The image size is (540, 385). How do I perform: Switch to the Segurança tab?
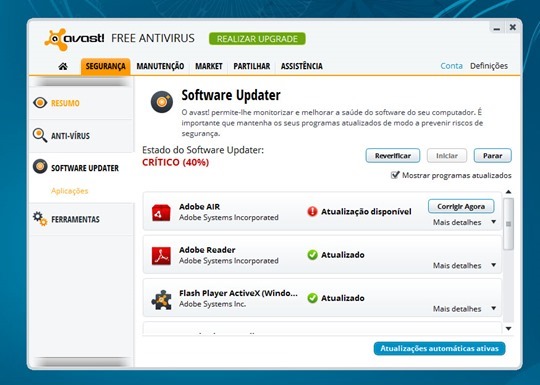[x=105, y=66]
